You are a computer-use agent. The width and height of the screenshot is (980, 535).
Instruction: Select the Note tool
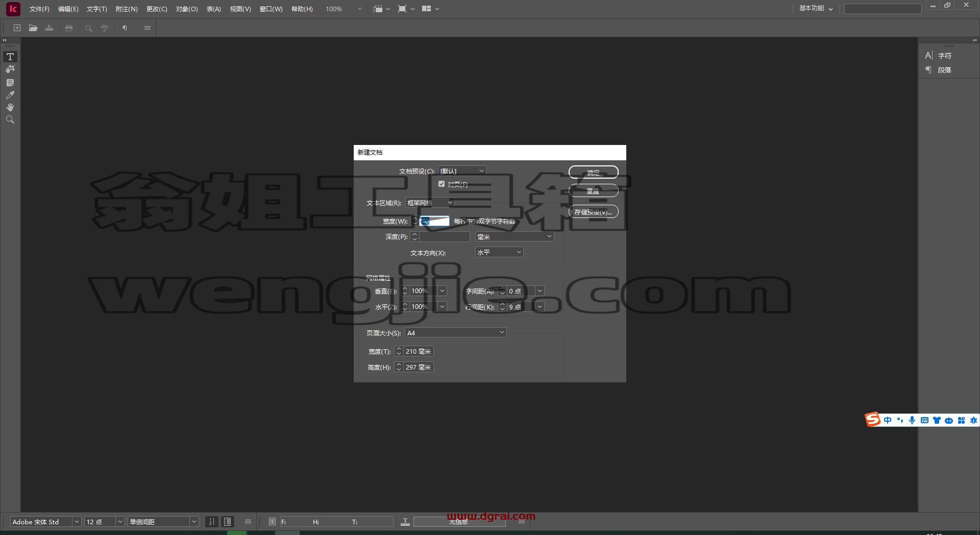[10, 83]
